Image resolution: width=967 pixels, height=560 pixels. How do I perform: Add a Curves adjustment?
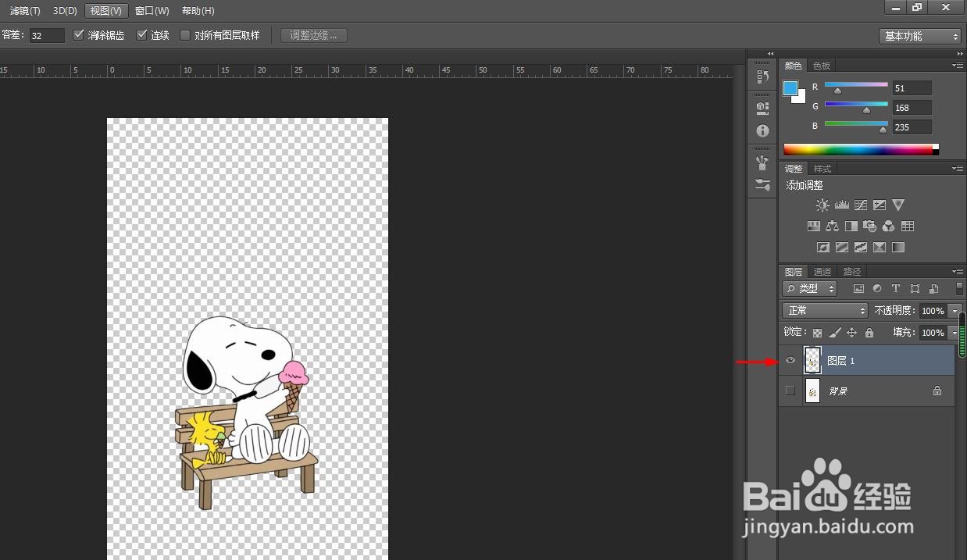[861, 205]
